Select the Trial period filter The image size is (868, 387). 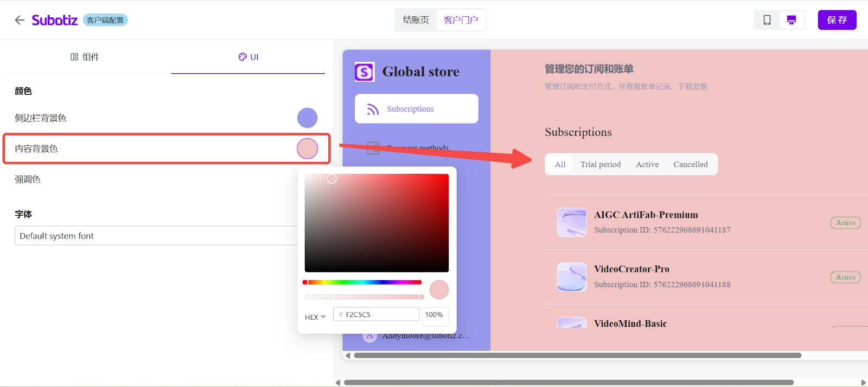click(x=600, y=164)
